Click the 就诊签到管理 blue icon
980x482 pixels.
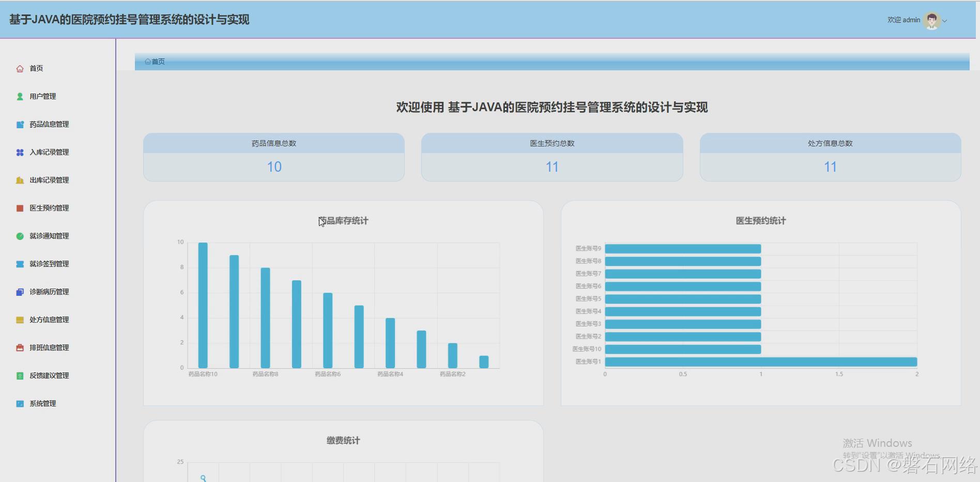point(20,264)
